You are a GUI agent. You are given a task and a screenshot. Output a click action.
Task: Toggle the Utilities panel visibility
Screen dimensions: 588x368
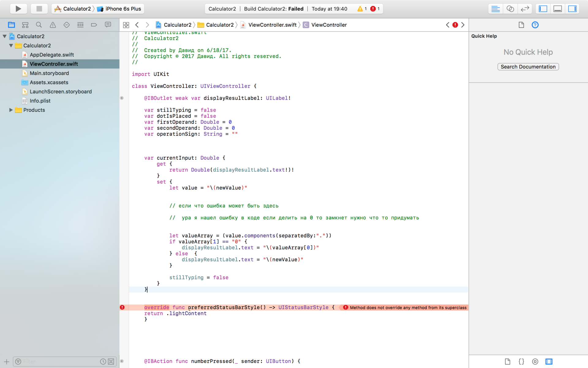tap(572, 9)
